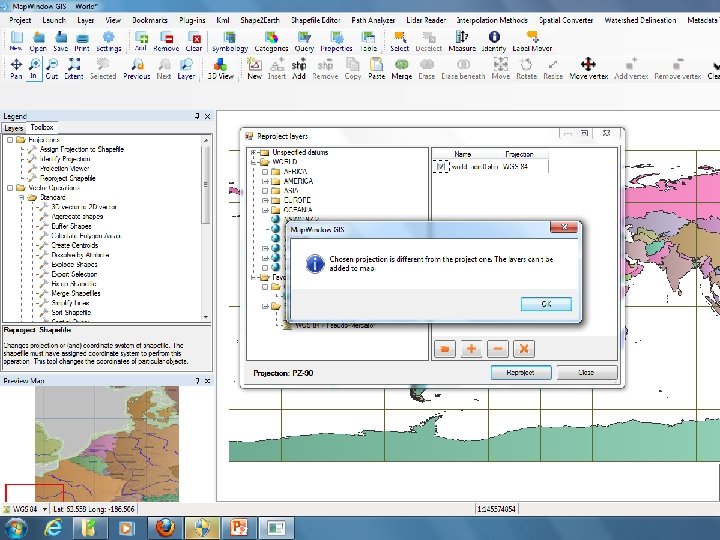Expand the ASIA folder node

265,191
